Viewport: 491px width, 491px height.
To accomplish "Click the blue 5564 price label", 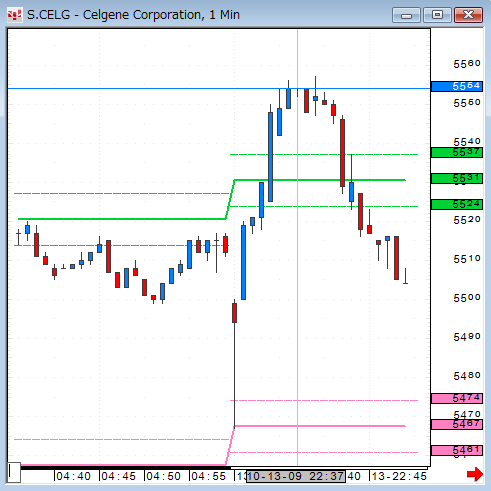I will 457,86.
